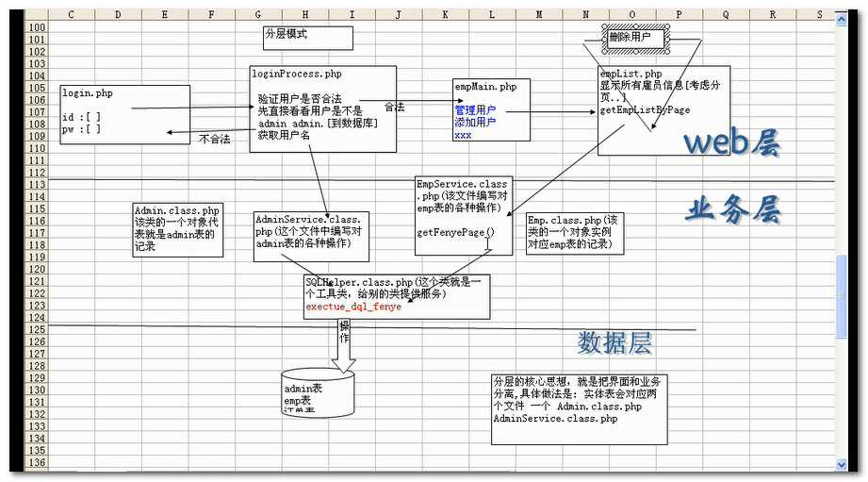
Task: Click the AdminService.class.php text box
Action: click(x=311, y=237)
